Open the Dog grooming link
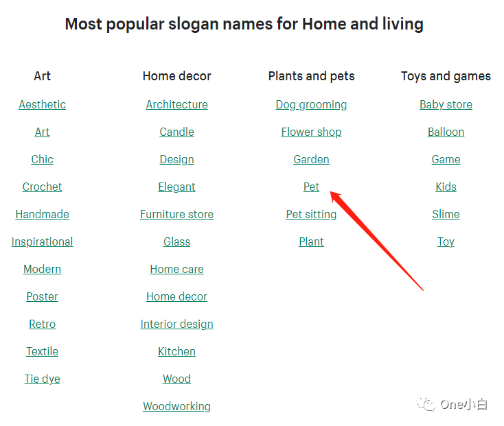The height and width of the screenshot is (426, 504). (x=311, y=104)
